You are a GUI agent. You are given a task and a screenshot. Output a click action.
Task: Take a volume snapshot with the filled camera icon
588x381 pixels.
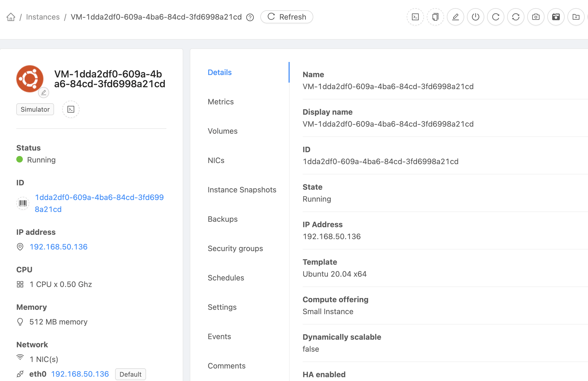(556, 17)
